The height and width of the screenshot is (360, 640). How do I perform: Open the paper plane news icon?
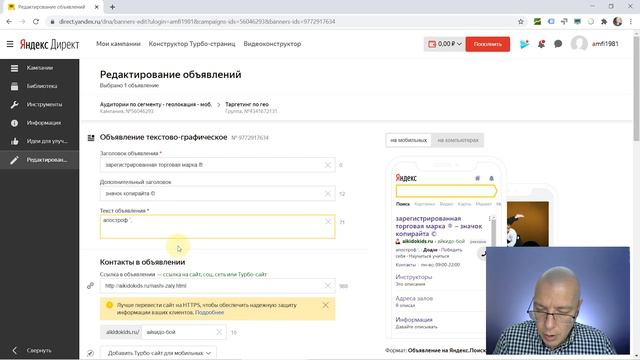tap(524, 44)
